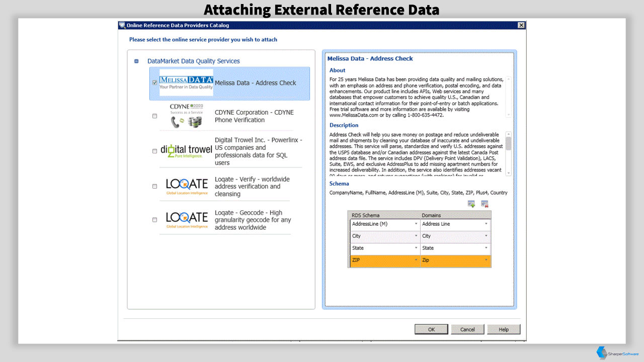
Task: Open the Address Line Domains dropdown
Action: tap(486, 224)
